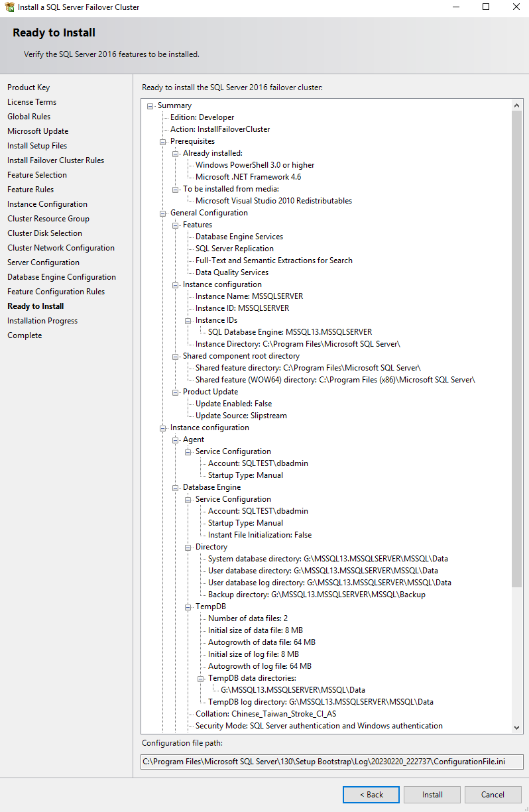The height and width of the screenshot is (812, 529).
Task: Click the Back button
Action: coord(371,794)
